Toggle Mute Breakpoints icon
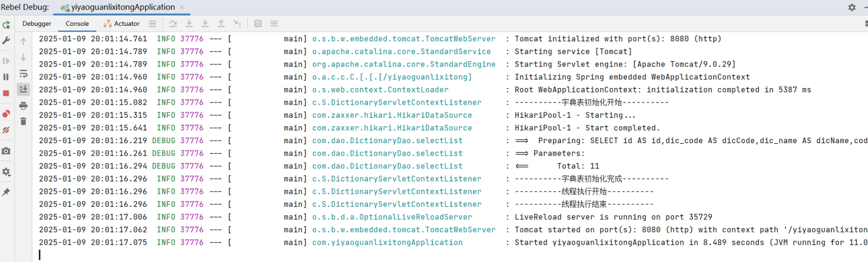 (x=6, y=130)
